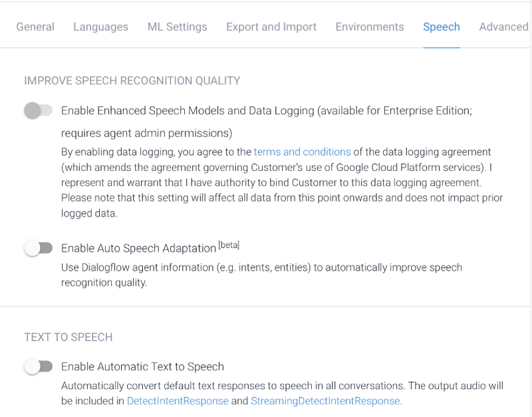Switch to the Advanced tab

[503, 27]
